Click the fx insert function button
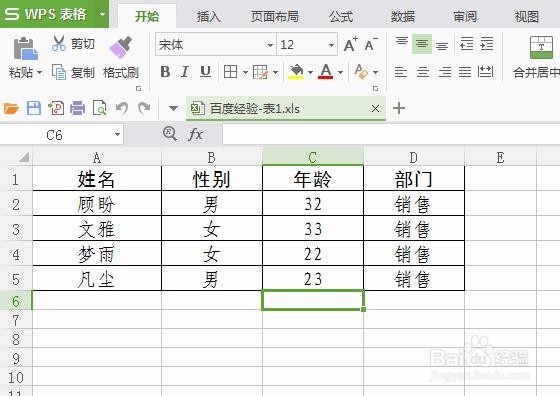560x396 pixels. (195, 135)
